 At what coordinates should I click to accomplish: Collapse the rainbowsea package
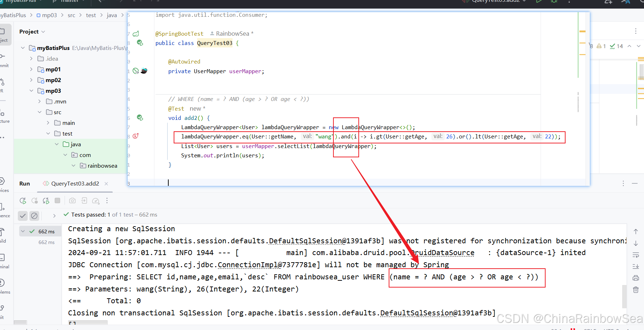[x=73, y=166]
